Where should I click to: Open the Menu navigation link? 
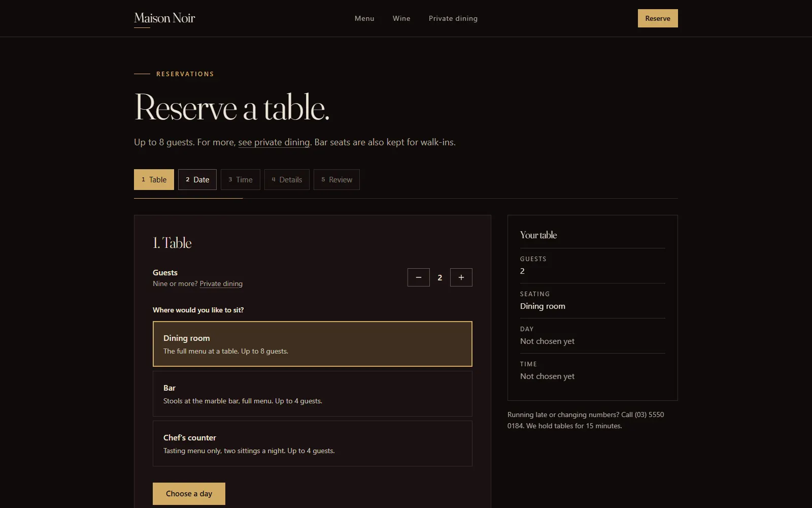coord(364,18)
